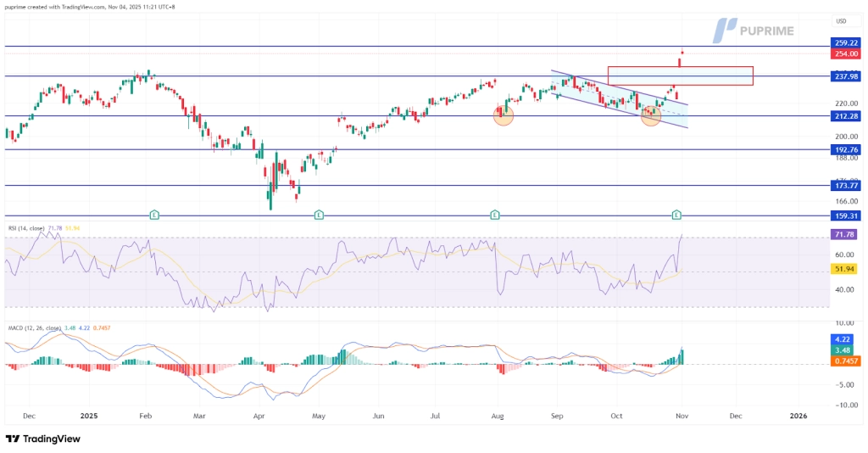Click the Jul label on the time axis
Screen dimensions: 868x453
click(x=436, y=416)
